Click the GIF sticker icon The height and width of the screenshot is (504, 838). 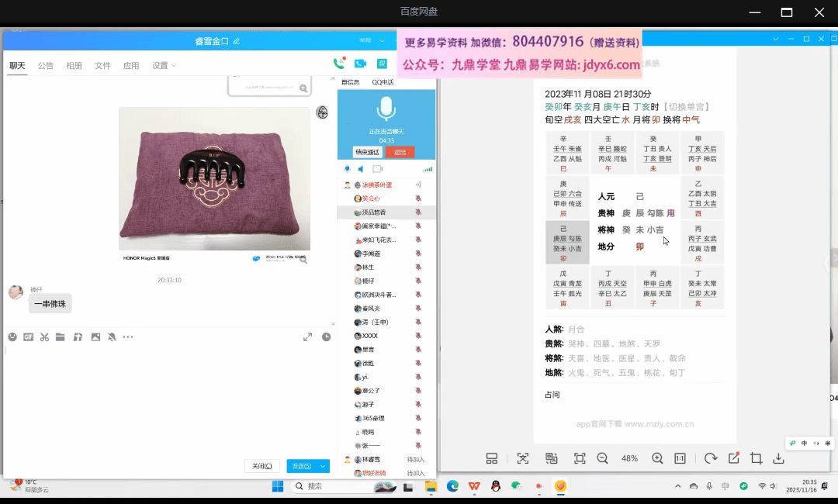tap(29, 337)
